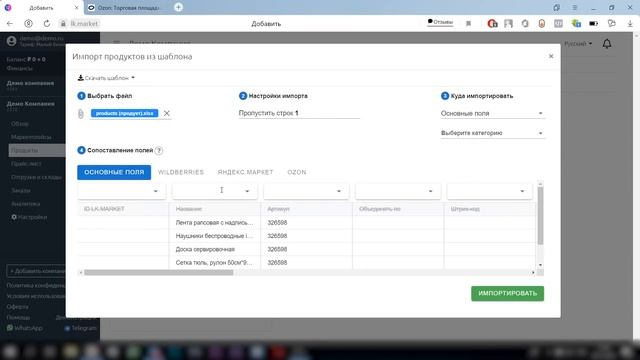Open the WhatsApp link in sidebar
The height and width of the screenshot is (360, 640).
[x=24, y=328]
